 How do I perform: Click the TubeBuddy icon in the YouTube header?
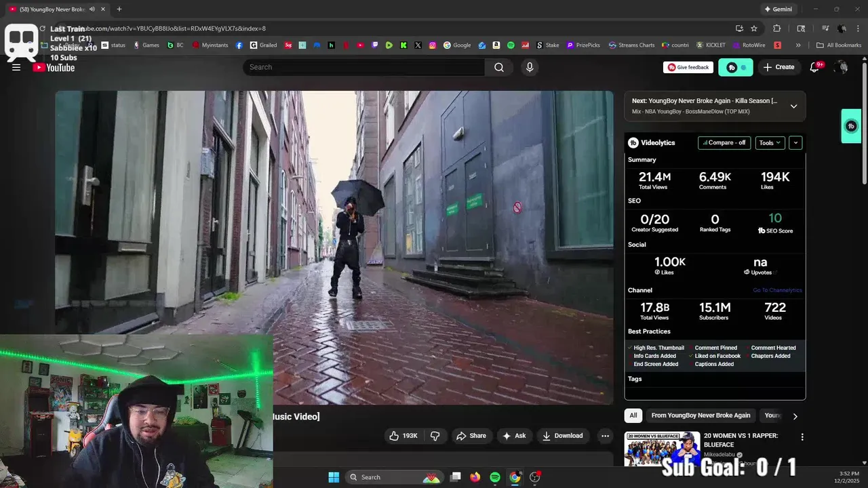(735, 67)
